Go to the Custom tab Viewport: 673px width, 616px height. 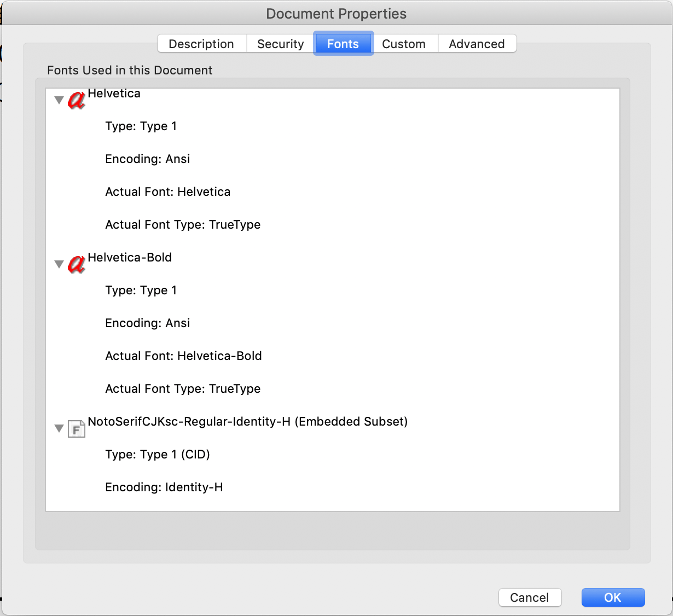point(404,44)
